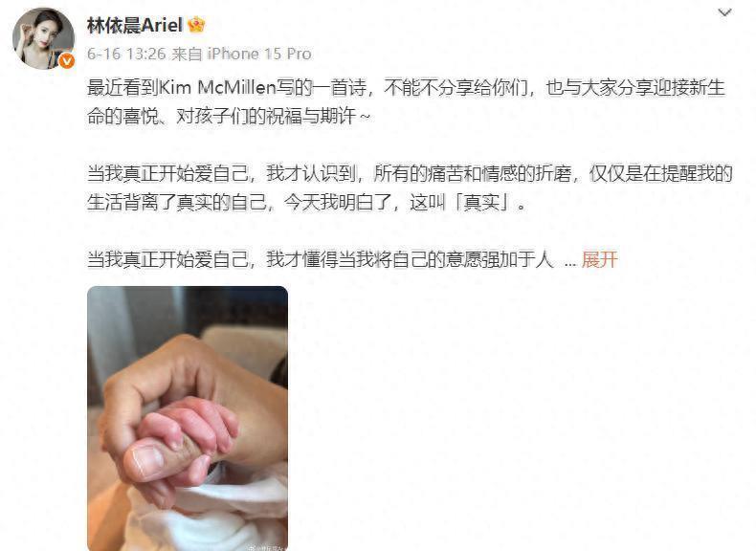Viewport: 756px width, 551px height.
Task: Open the baby hand photo thumbnail
Action: click(x=188, y=418)
